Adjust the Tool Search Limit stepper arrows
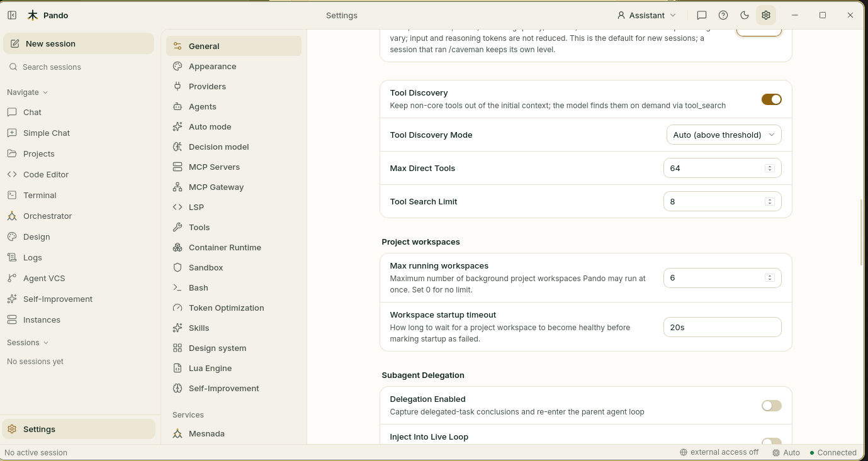 (x=769, y=201)
